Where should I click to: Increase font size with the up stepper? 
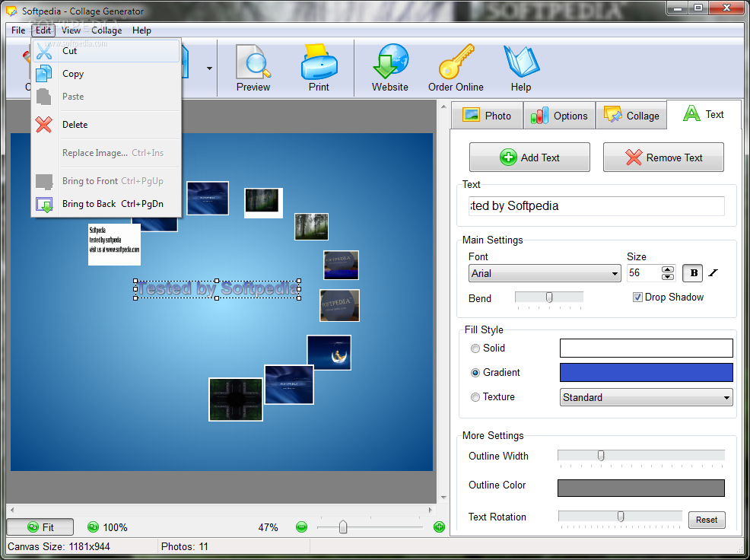click(668, 269)
